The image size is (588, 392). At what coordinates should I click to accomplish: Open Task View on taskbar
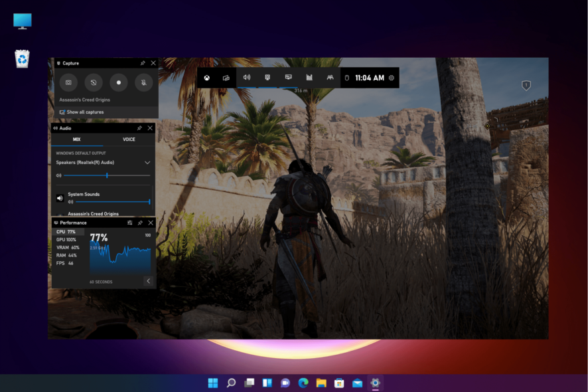(249, 383)
